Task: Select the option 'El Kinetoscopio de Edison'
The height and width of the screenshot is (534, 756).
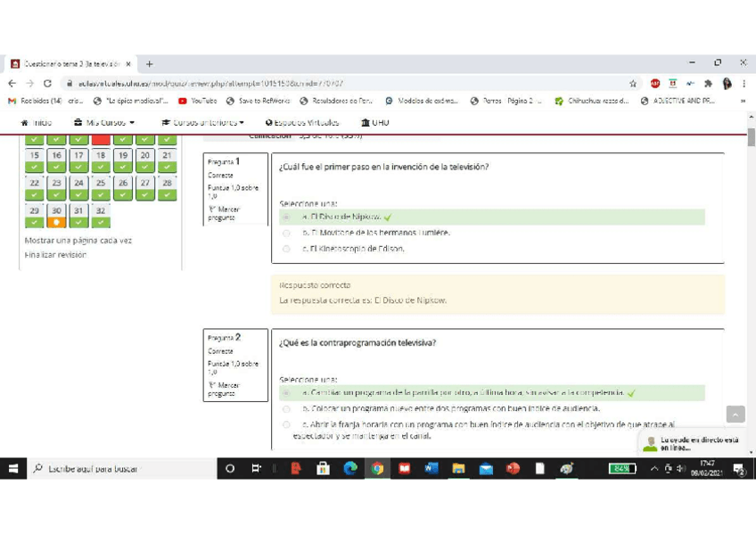Action: pos(286,249)
